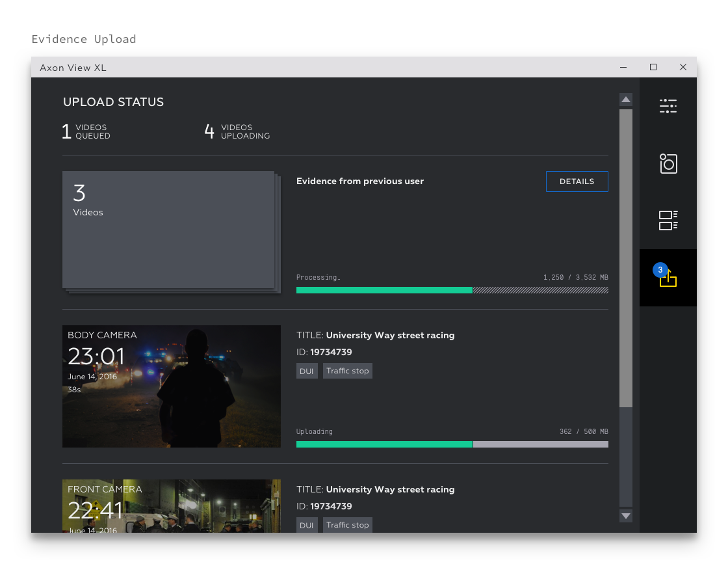Open the upload icon with badge 3

(668, 277)
